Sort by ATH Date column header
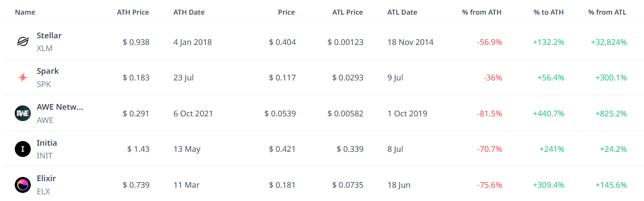Screen dimensions: 644x201 [189, 12]
